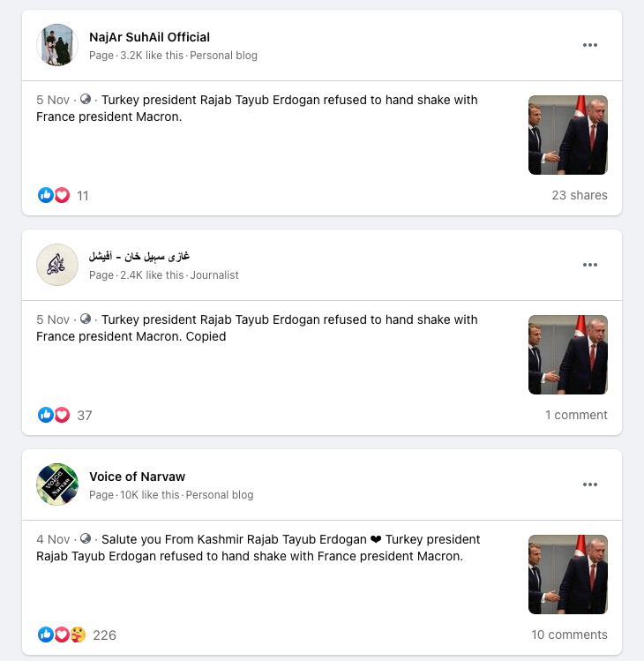Open three-dot menu on Journalist page post
The image size is (644, 661).
pos(589,265)
